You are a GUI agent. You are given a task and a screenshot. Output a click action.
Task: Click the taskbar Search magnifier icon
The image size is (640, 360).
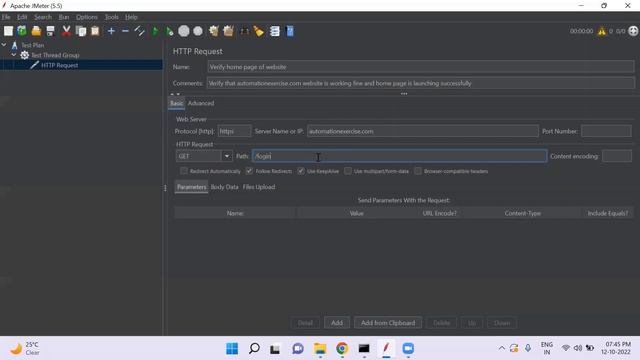click(254, 348)
